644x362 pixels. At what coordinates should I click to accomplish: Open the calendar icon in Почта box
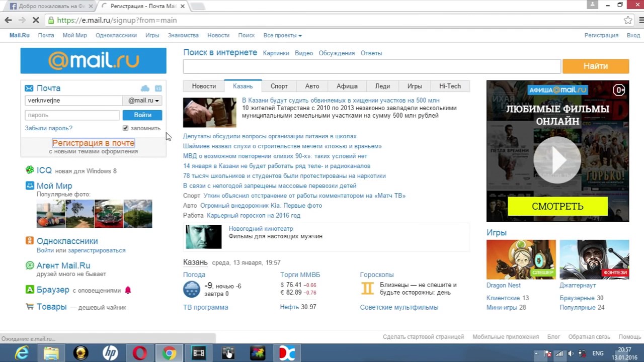(x=158, y=88)
